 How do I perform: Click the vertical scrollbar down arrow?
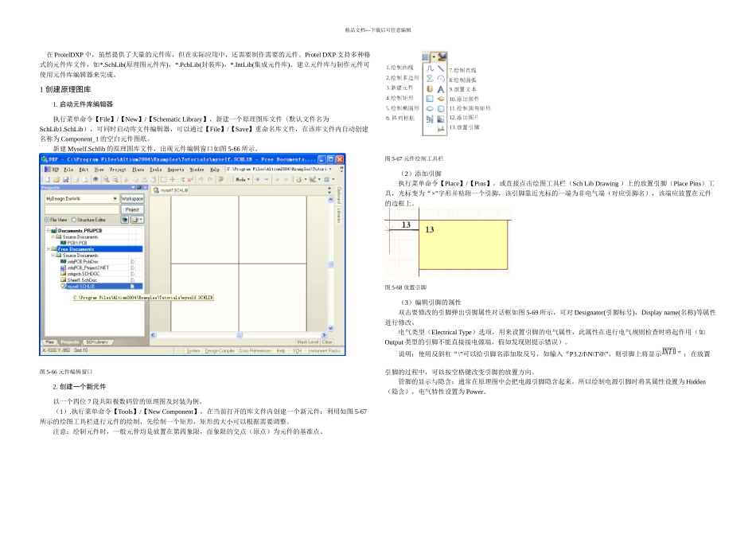pyautogui.click(x=331, y=328)
